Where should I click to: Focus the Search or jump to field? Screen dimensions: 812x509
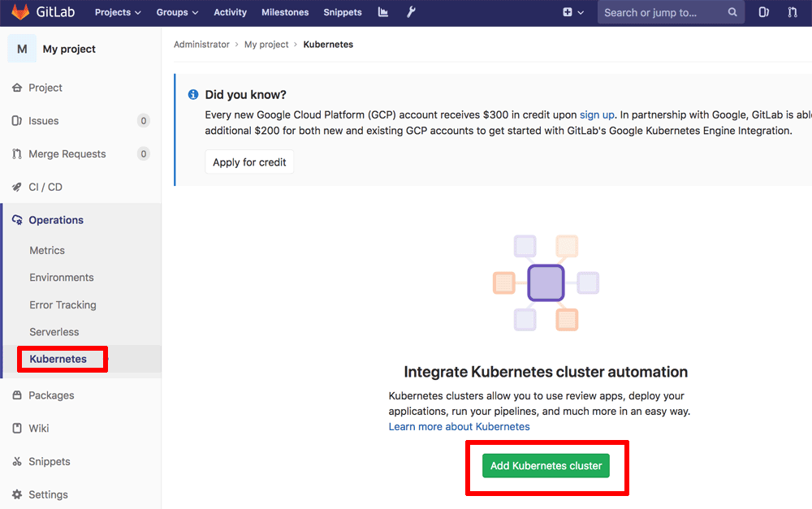coord(662,12)
